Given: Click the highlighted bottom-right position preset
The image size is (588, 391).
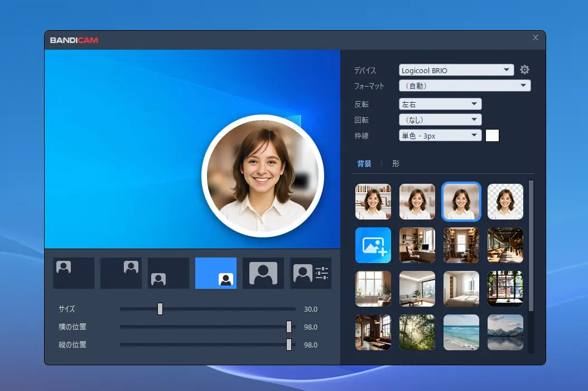Looking at the screenshot, I should pyautogui.click(x=216, y=273).
